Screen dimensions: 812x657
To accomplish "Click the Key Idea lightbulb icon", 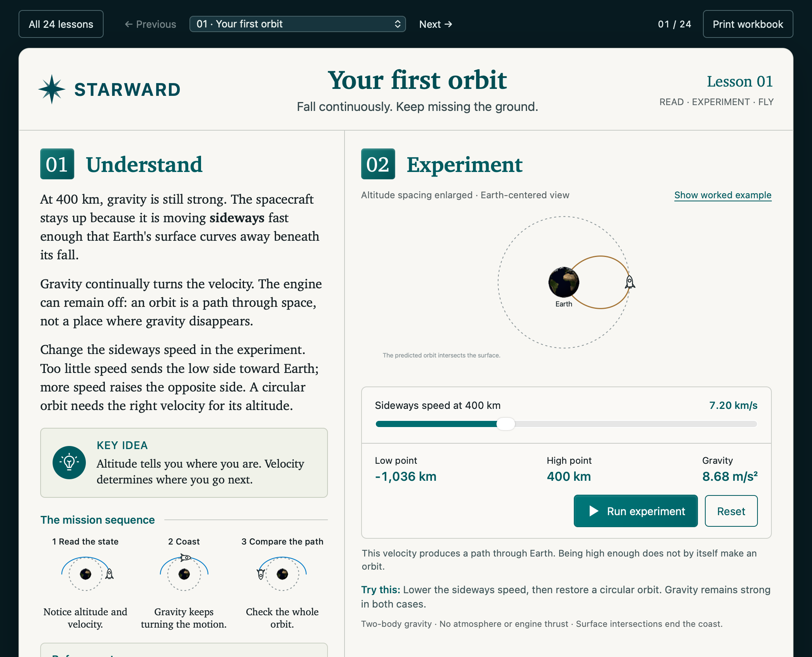I will [x=69, y=462].
